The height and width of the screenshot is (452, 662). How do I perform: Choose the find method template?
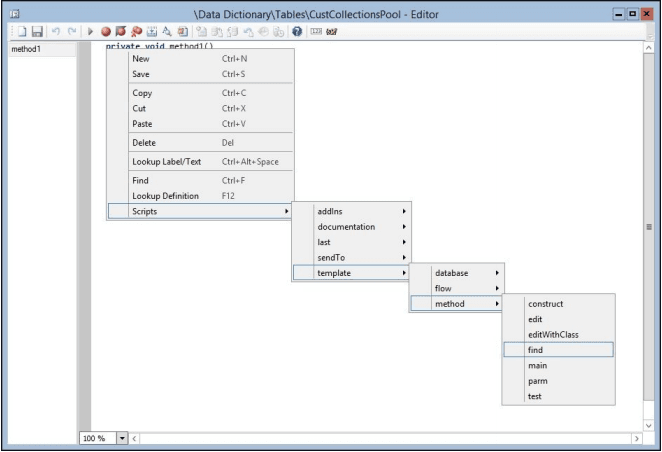tap(557, 349)
